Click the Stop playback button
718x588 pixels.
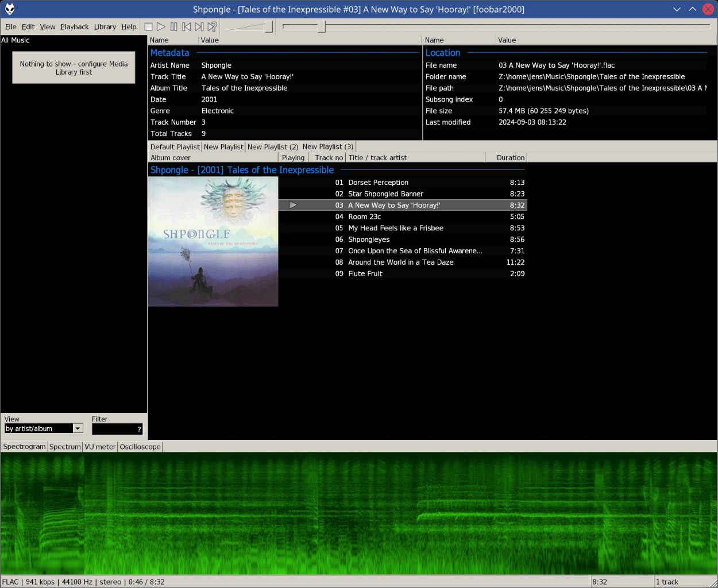148,26
